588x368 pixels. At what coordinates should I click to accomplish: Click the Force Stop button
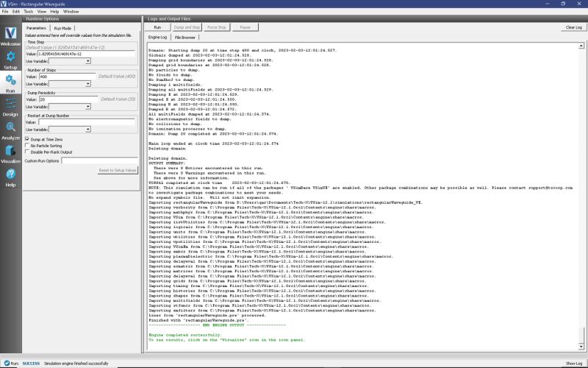[x=217, y=27]
